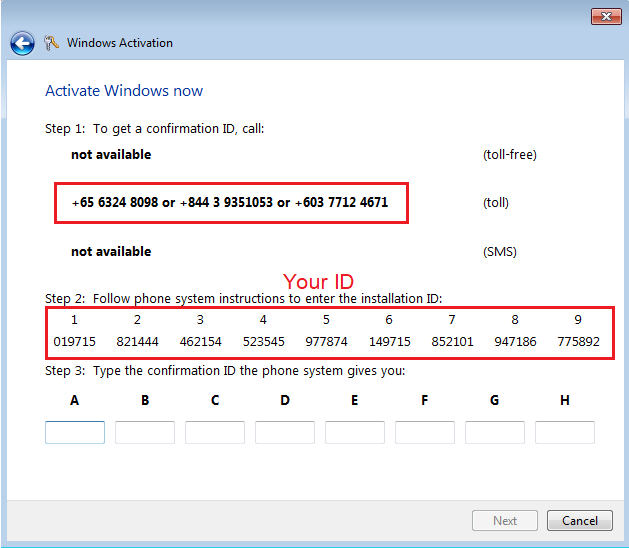Image resolution: width=629 pixels, height=548 pixels.
Task: Click column label A above first field
Action: click(75, 400)
